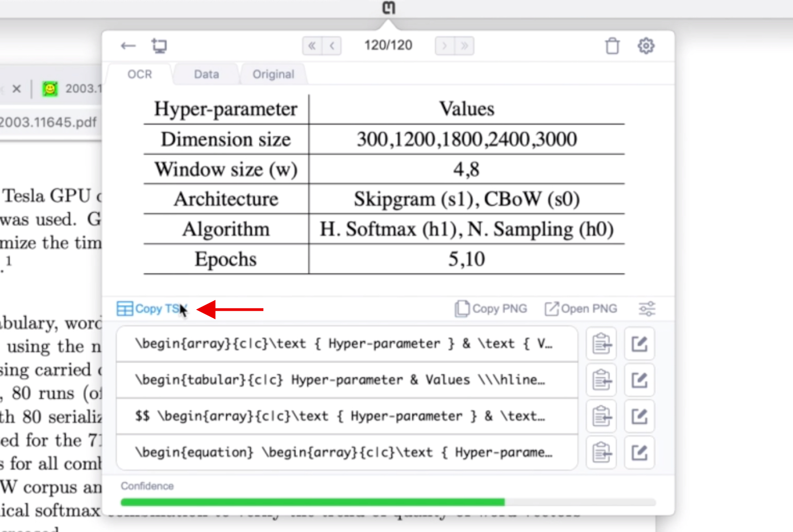Image resolution: width=793 pixels, height=532 pixels.
Task: Switch to the Original tab
Action: coord(273,74)
